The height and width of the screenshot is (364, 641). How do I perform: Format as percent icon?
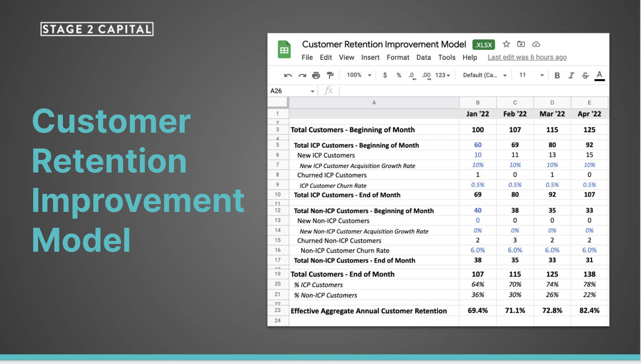tap(399, 75)
